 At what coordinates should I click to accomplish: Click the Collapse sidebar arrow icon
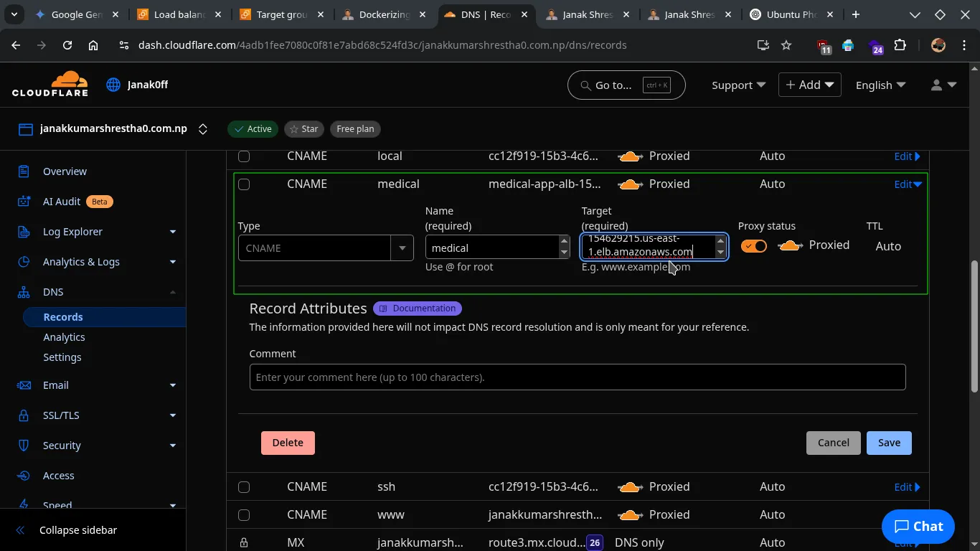(x=20, y=530)
